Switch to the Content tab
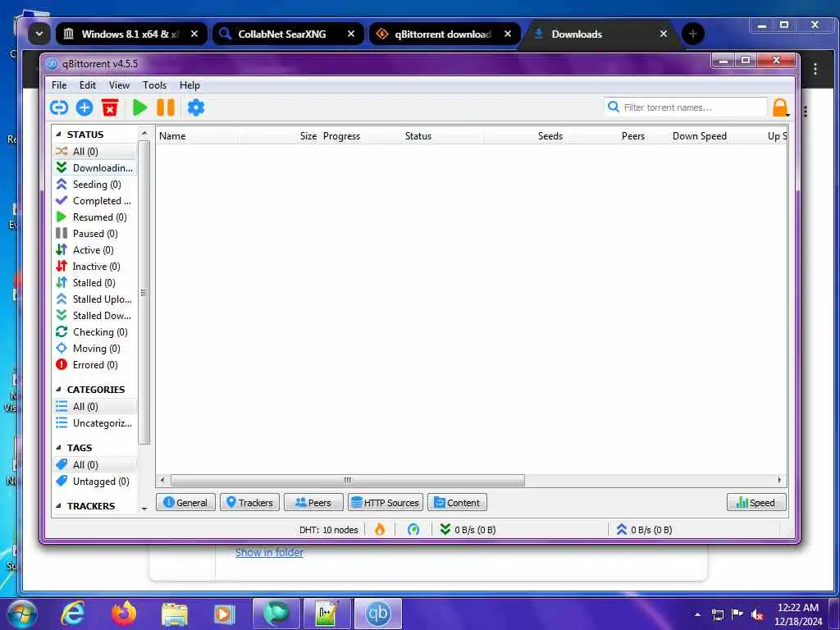The height and width of the screenshot is (630, 840). coord(457,503)
